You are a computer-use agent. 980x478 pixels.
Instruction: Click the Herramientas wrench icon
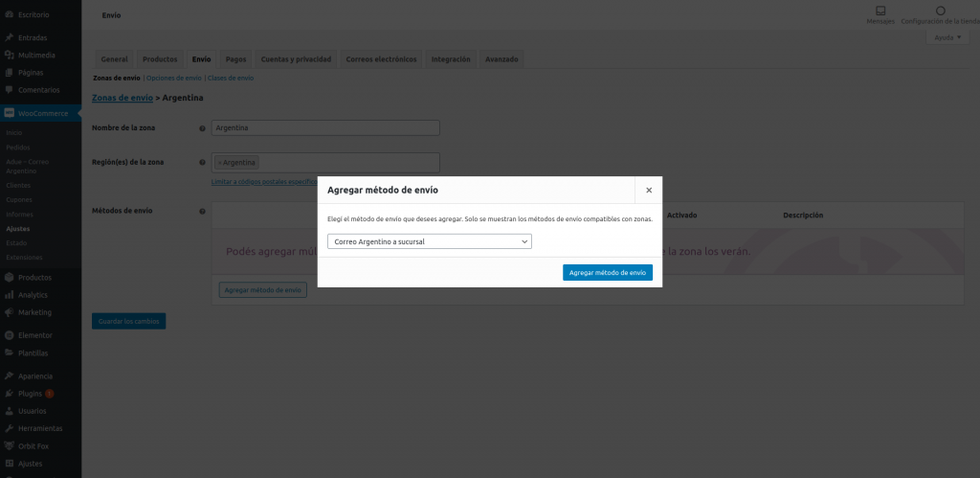(9, 428)
